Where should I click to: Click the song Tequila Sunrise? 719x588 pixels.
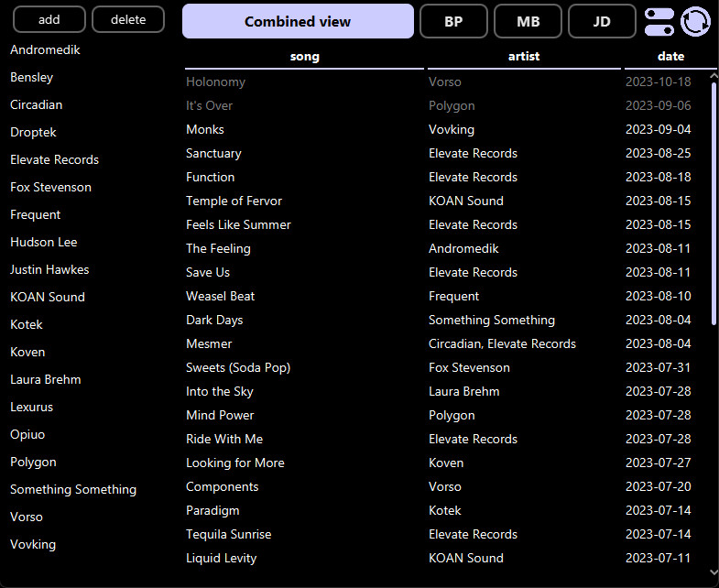(x=228, y=535)
